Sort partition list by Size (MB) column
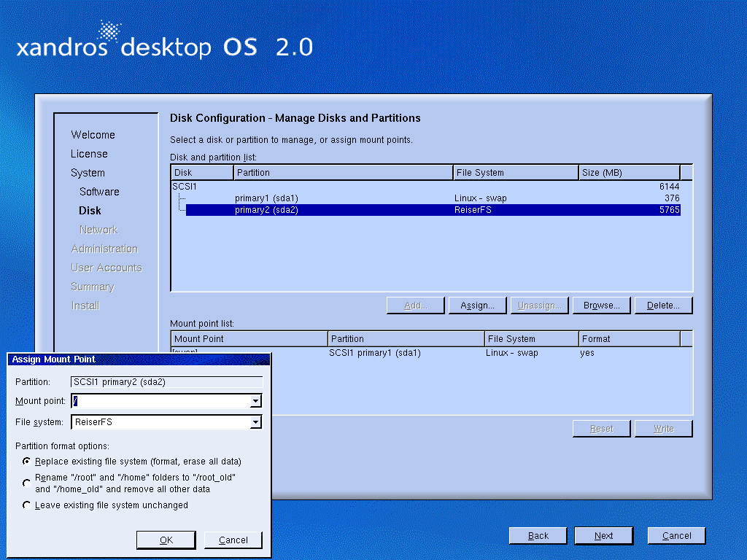The image size is (747, 560). pos(629,173)
